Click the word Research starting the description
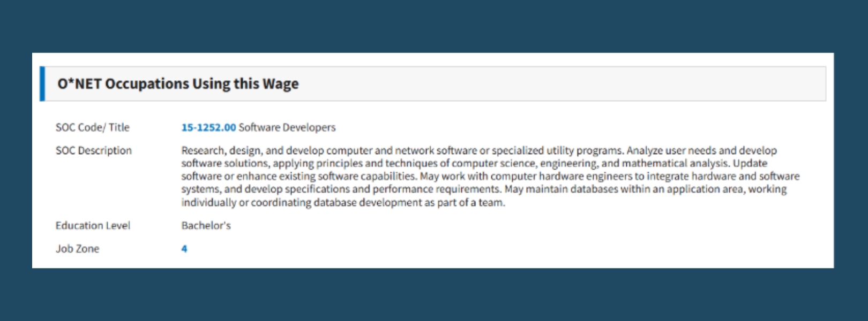The width and height of the screenshot is (868, 321). pos(203,150)
